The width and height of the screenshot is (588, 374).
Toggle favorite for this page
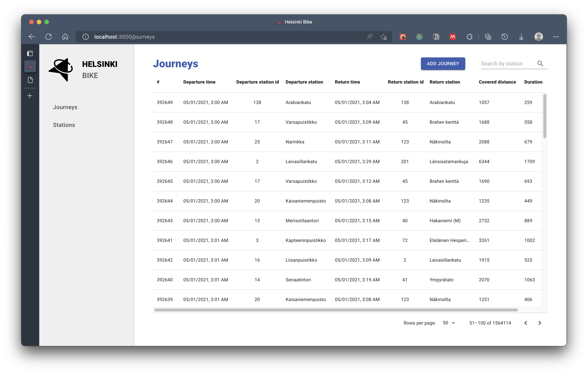383,37
